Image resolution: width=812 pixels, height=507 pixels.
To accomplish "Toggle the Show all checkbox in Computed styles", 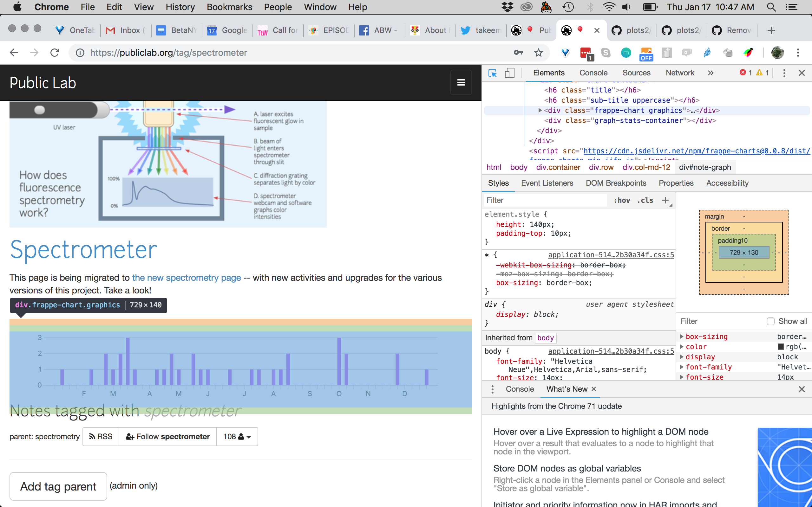I will tap(771, 321).
